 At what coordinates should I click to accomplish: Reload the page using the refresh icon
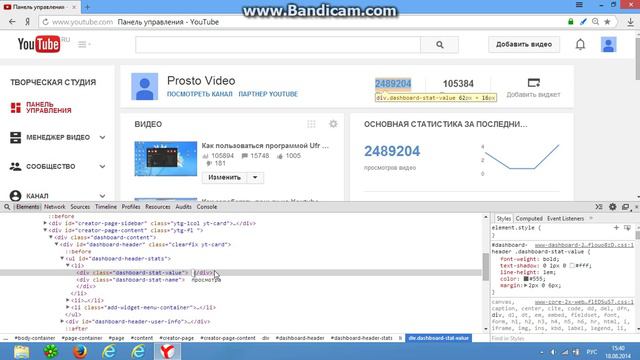45,22
